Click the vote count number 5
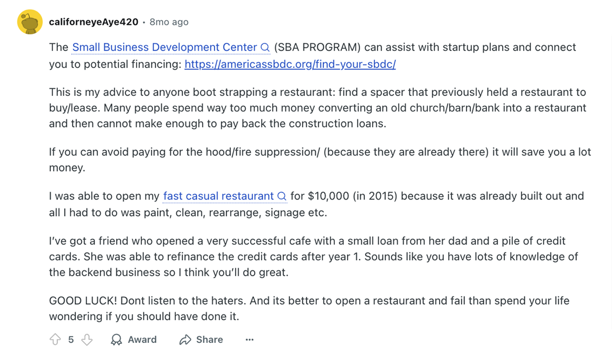The height and width of the screenshot is (364, 616). (x=71, y=340)
